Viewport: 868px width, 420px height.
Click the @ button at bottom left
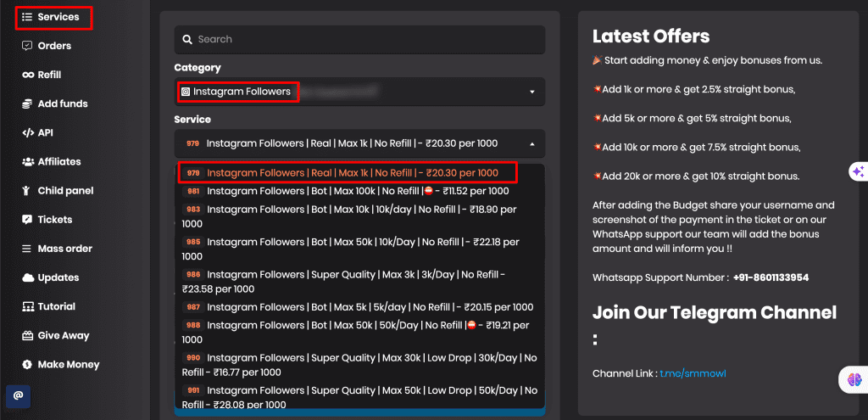18,396
